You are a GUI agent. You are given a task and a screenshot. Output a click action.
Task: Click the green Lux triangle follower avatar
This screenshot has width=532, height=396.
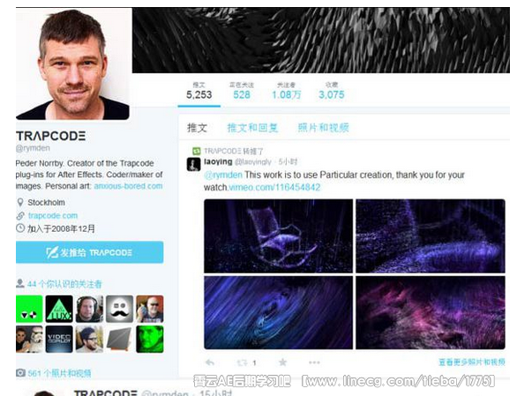59,309
